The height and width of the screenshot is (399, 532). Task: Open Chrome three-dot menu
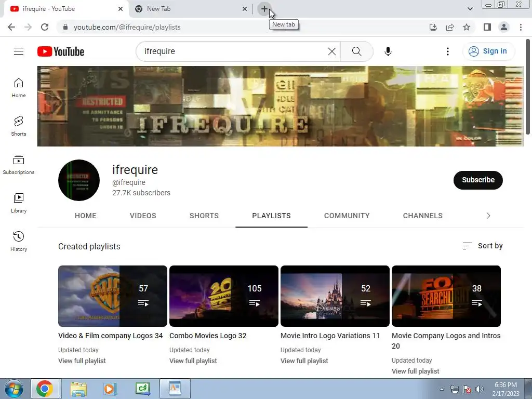click(521, 27)
